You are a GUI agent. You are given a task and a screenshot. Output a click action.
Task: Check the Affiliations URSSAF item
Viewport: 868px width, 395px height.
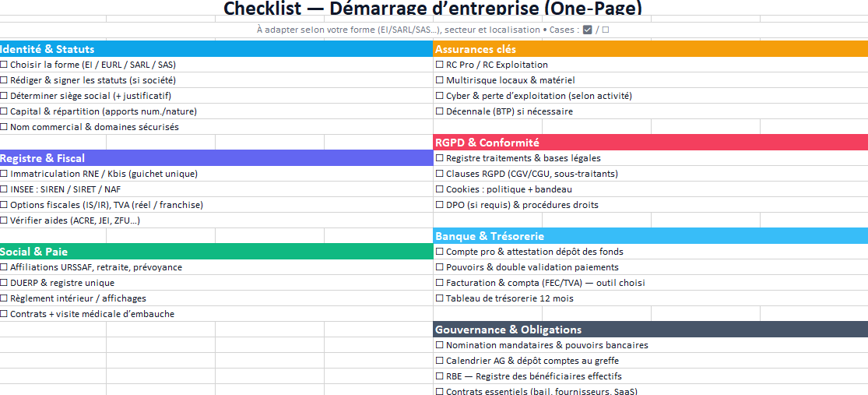(4, 267)
